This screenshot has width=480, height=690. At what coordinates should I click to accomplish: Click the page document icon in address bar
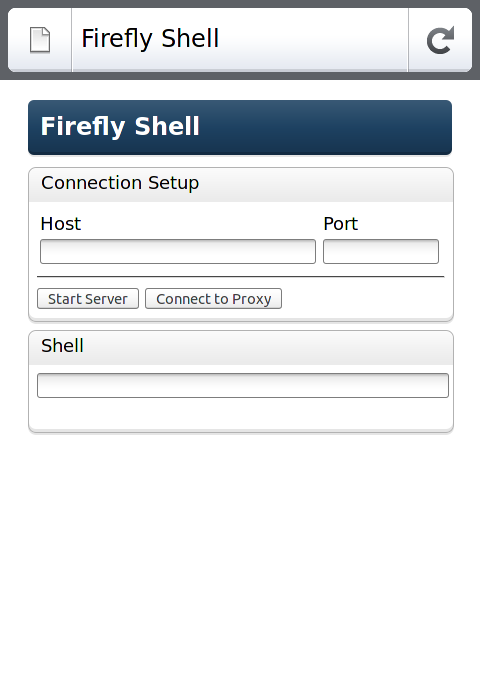coord(40,40)
